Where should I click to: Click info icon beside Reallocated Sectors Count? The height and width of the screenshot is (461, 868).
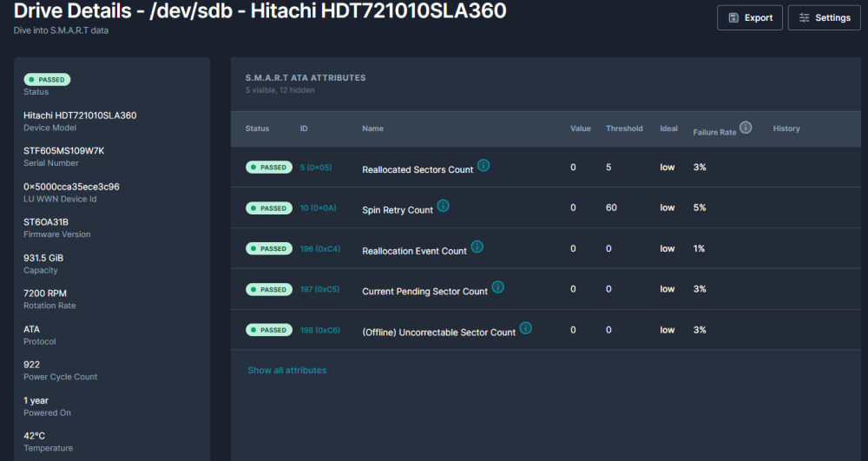coord(483,165)
